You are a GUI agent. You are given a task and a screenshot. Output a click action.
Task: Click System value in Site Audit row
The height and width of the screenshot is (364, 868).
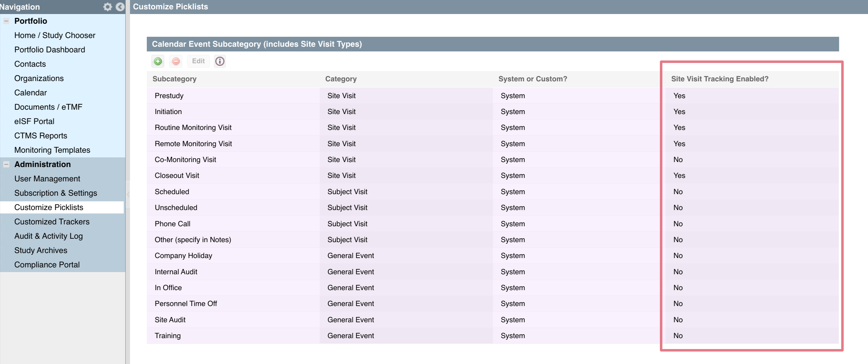pyautogui.click(x=513, y=320)
